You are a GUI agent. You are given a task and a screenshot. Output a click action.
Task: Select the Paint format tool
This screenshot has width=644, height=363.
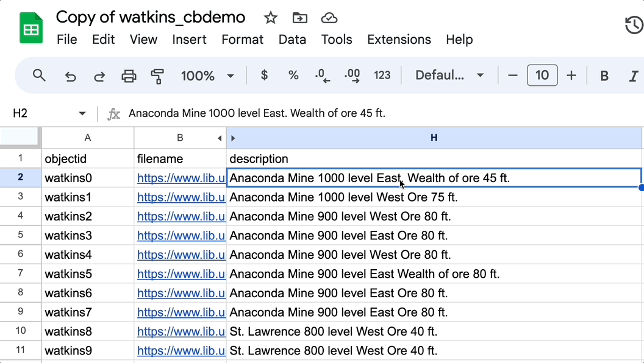coord(158,76)
